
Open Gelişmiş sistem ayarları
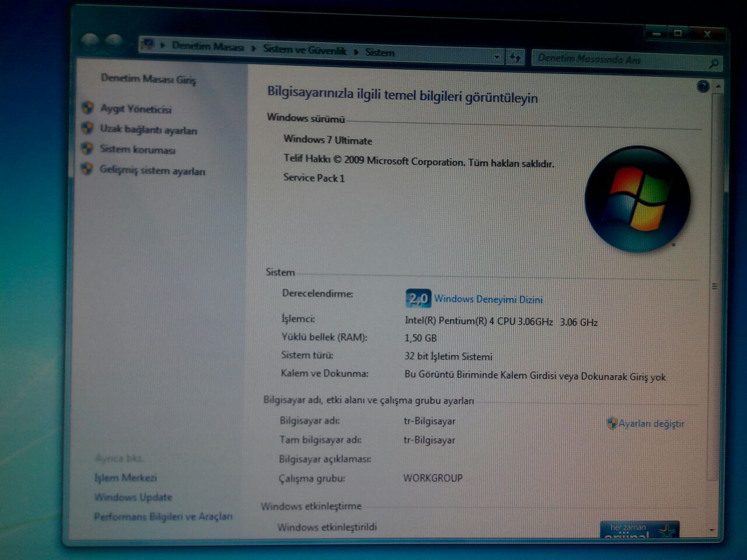tap(152, 170)
